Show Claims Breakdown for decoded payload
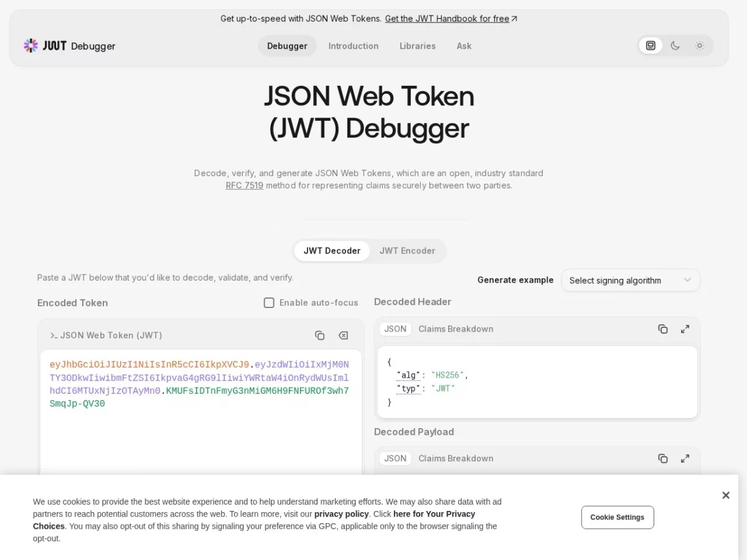Screen dimensions: 747x560 click(456, 459)
